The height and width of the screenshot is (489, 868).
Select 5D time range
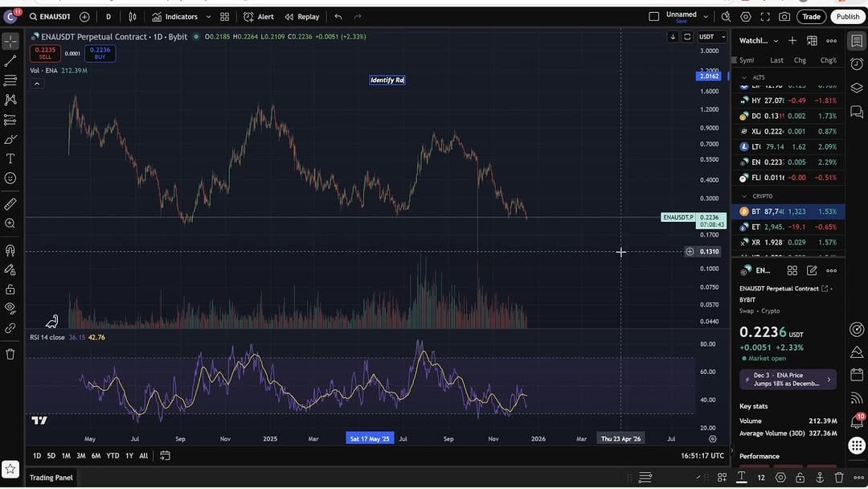click(51, 456)
